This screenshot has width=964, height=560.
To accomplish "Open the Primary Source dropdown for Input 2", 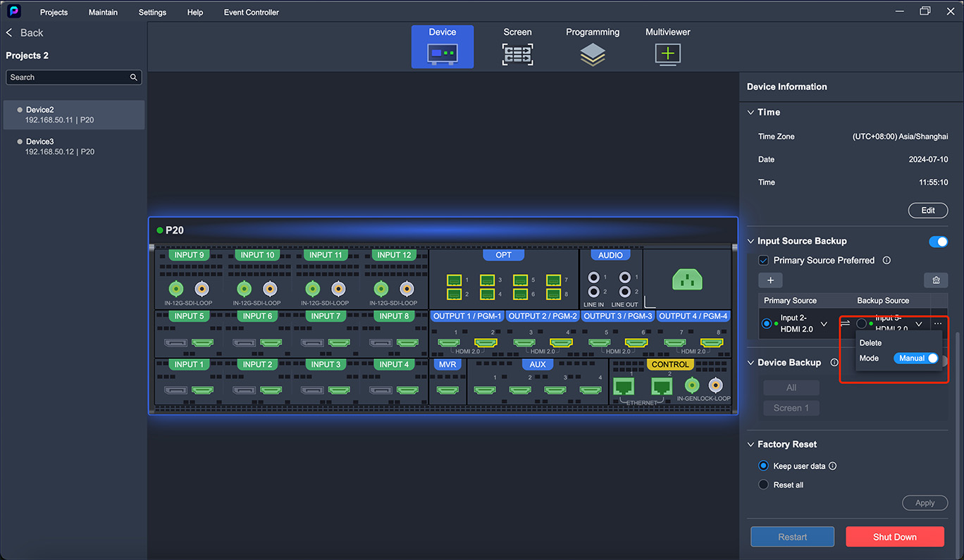I will pos(824,324).
